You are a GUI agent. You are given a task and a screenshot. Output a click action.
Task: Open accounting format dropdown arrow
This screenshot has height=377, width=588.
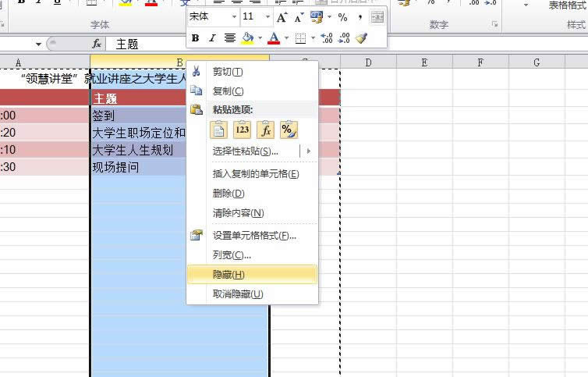pos(329,17)
